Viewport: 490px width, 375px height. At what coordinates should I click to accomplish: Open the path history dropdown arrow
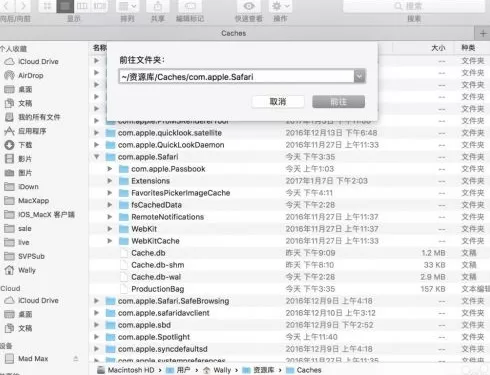pyautogui.click(x=360, y=77)
